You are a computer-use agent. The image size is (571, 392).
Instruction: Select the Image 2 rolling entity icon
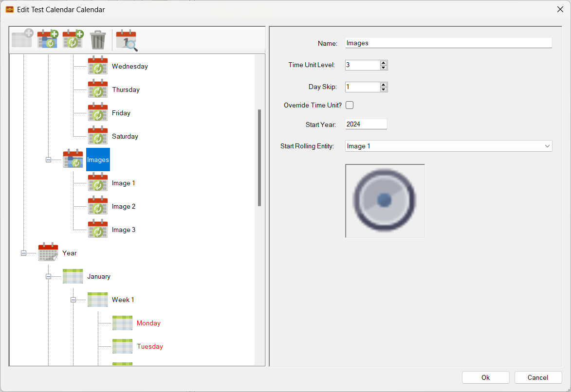click(x=98, y=206)
